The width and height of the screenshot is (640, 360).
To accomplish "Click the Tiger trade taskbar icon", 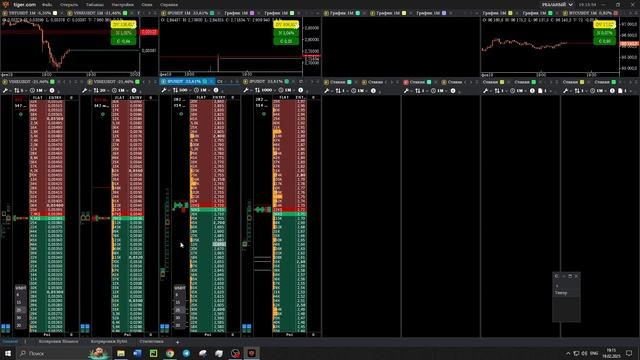I will (x=251, y=353).
